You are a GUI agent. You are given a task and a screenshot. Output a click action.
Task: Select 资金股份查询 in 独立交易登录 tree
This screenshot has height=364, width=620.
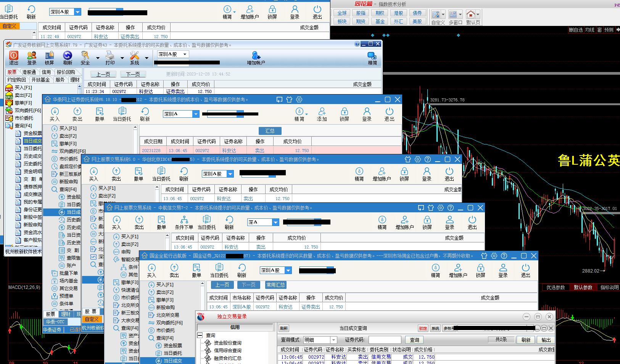tap(227, 343)
